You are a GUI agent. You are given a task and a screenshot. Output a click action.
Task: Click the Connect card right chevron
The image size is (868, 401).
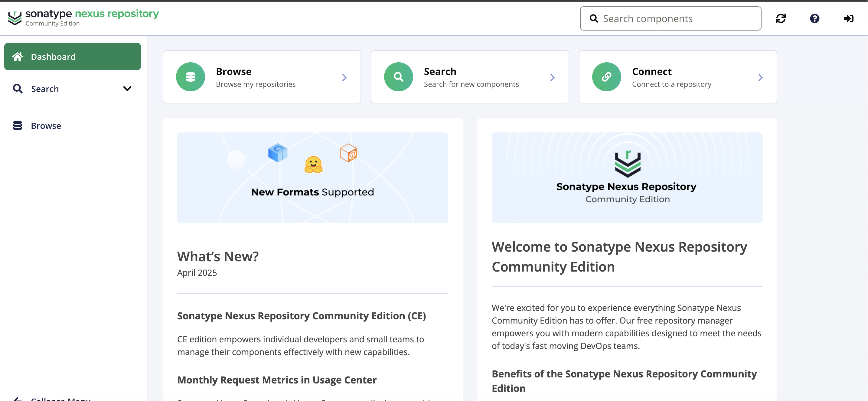click(x=760, y=77)
